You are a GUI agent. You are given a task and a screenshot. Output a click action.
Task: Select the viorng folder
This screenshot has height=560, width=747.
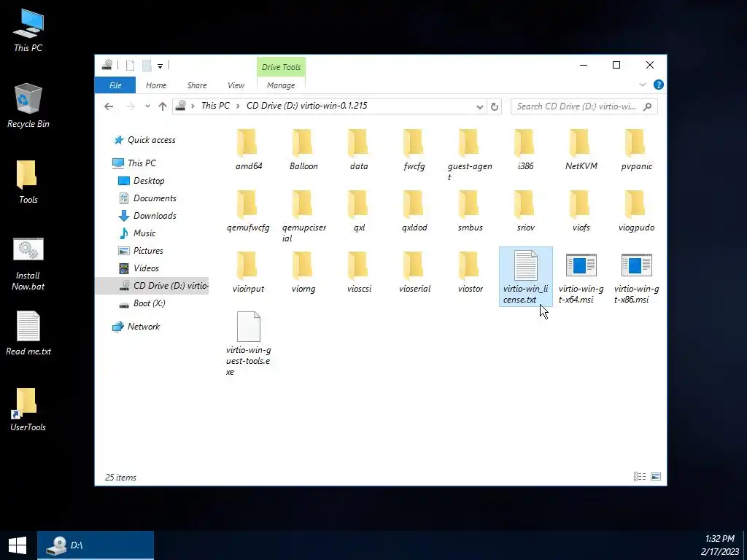click(x=303, y=272)
